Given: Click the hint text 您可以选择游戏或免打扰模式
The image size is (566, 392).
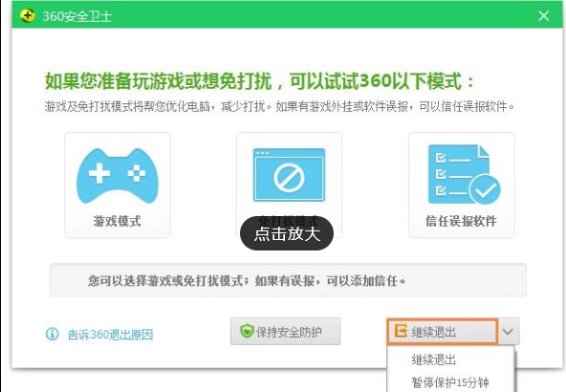Looking at the screenshot, I should point(247,280).
